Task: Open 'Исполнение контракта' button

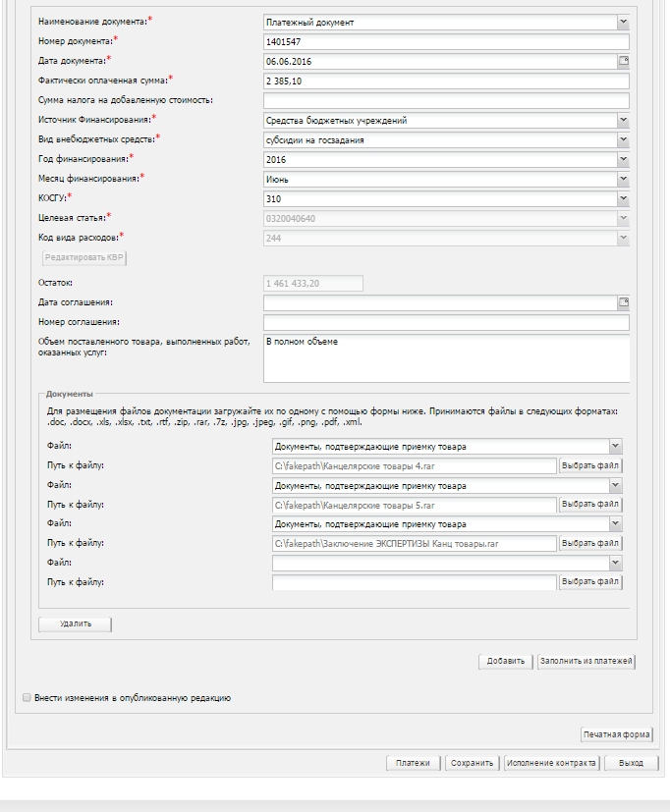Action: [x=550, y=763]
